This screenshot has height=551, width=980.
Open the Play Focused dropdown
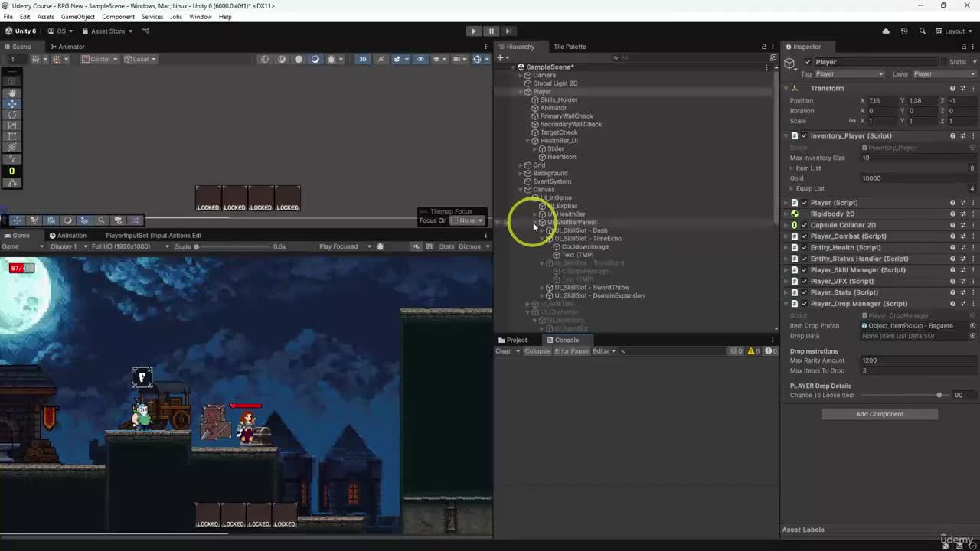[x=345, y=246]
